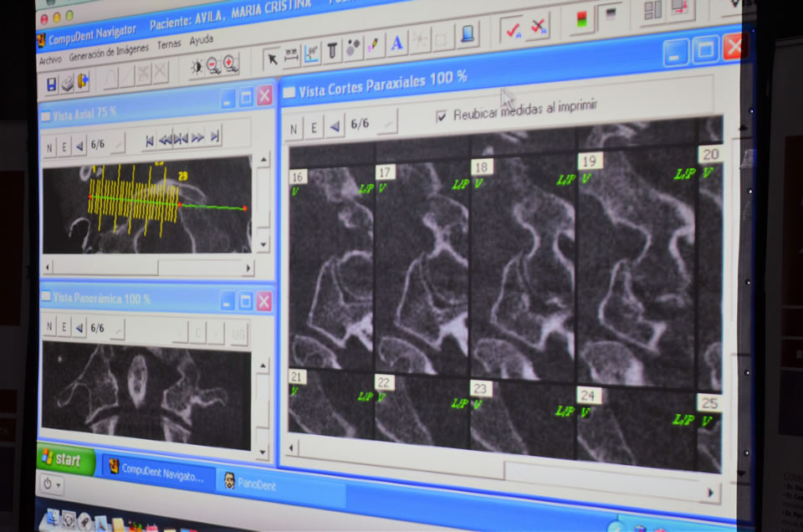Click E button in Vista Cortes Paraxiales

314,127
